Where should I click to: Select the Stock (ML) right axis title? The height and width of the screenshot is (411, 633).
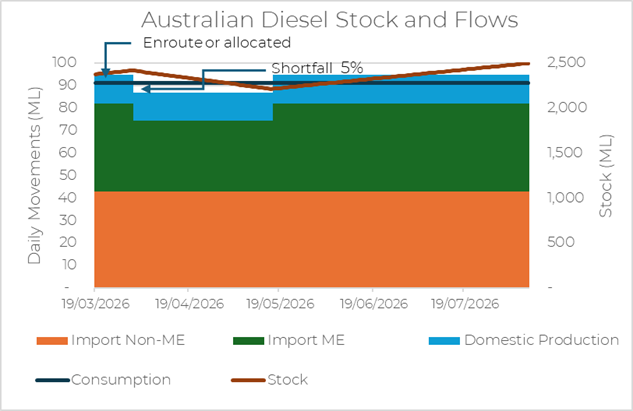tap(606, 175)
